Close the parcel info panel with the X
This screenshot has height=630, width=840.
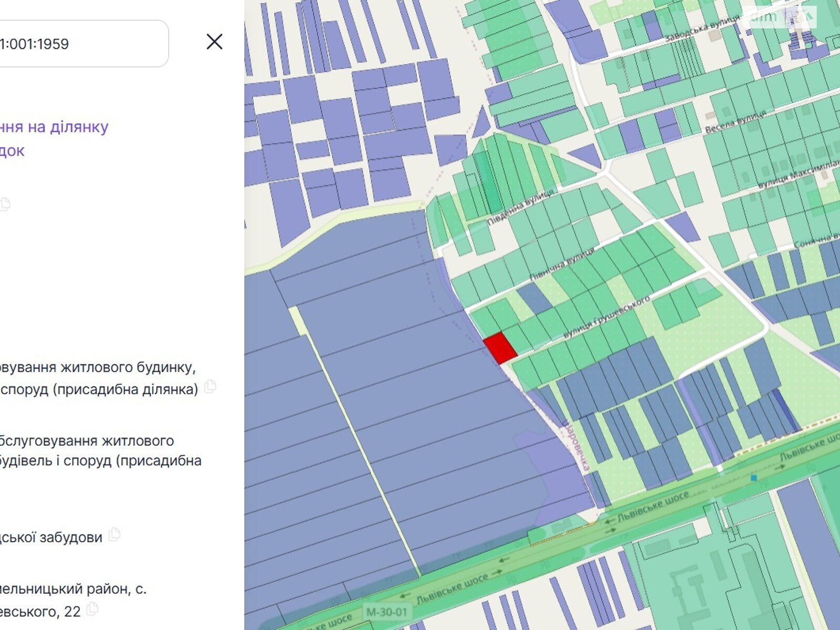coord(214,41)
